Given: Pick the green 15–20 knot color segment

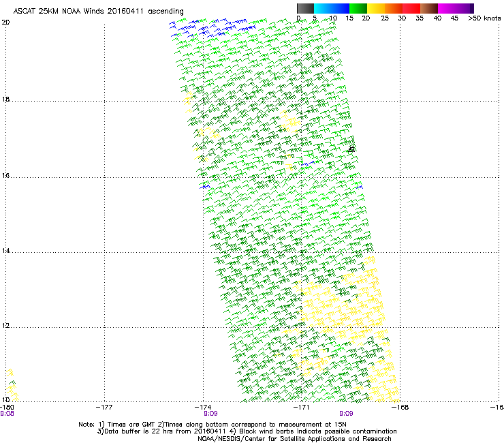Looking at the screenshot, I should click(x=358, y=8).
